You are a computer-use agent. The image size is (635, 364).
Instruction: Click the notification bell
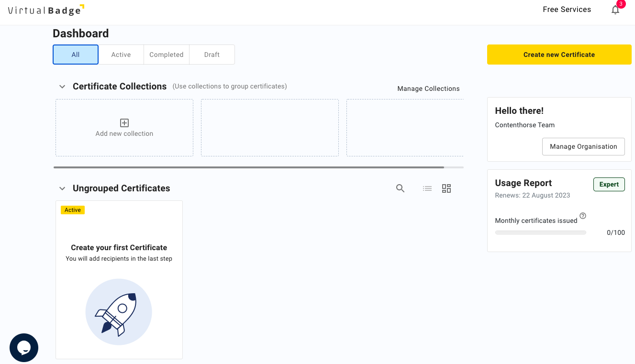pyautogui.click(x=615, y=10)
